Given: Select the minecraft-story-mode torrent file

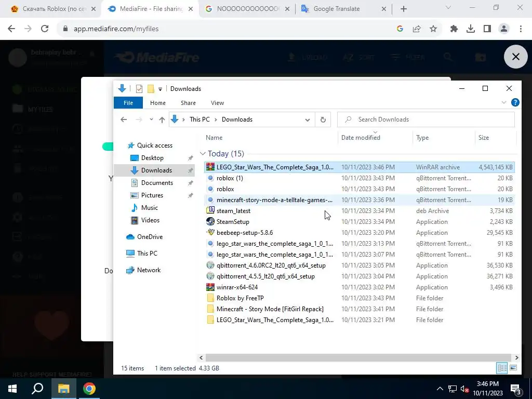Looking at the screenshot, I should pos(274,200).
